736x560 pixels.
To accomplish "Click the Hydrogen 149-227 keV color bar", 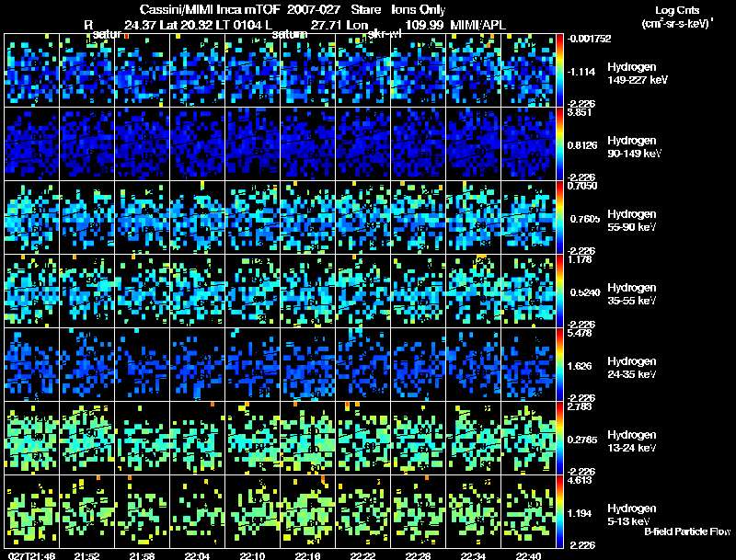I will coord(559,70).
